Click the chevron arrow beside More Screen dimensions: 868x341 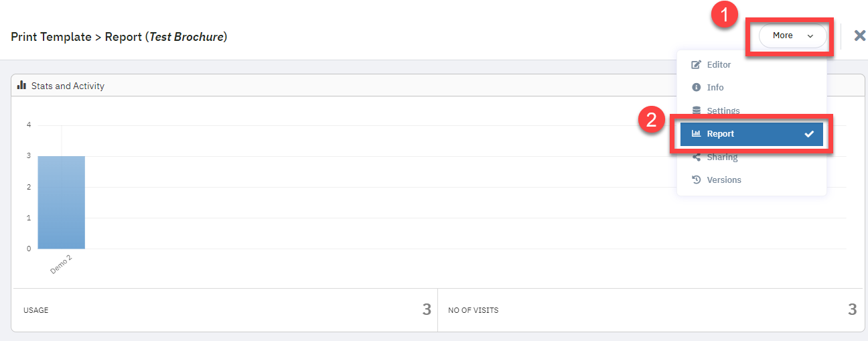[810, 36]
